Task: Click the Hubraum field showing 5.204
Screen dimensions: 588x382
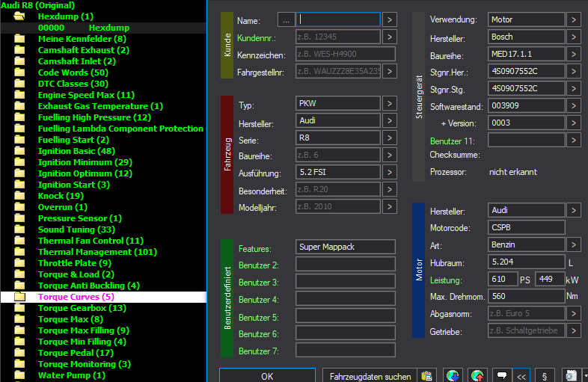Action: (x=527, y=262)
